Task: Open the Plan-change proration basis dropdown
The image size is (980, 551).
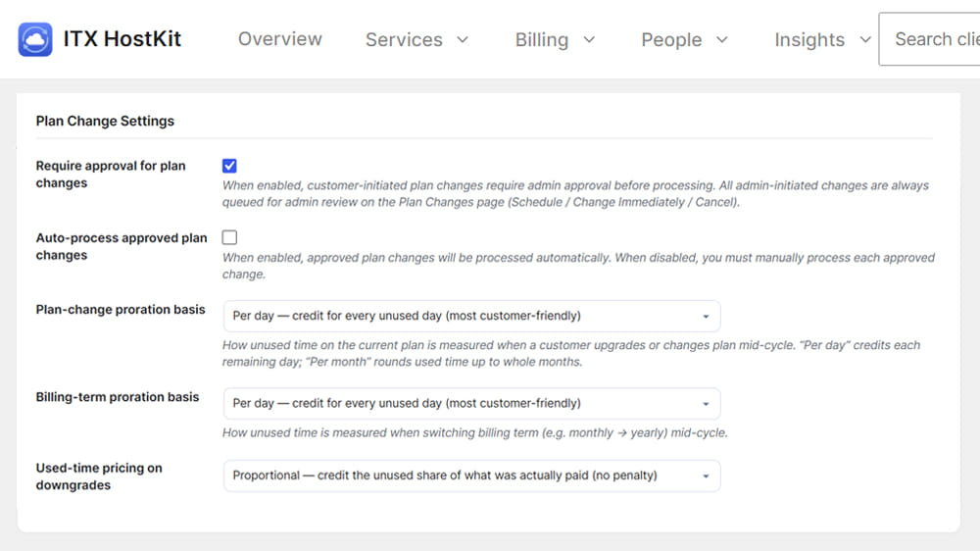Action: 472,316
